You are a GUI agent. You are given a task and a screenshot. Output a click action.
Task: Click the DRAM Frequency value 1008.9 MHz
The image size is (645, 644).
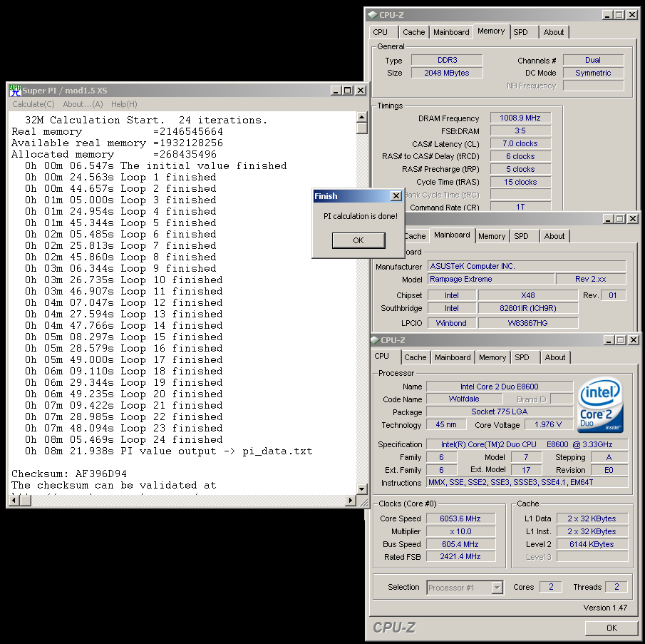(520, 118)
